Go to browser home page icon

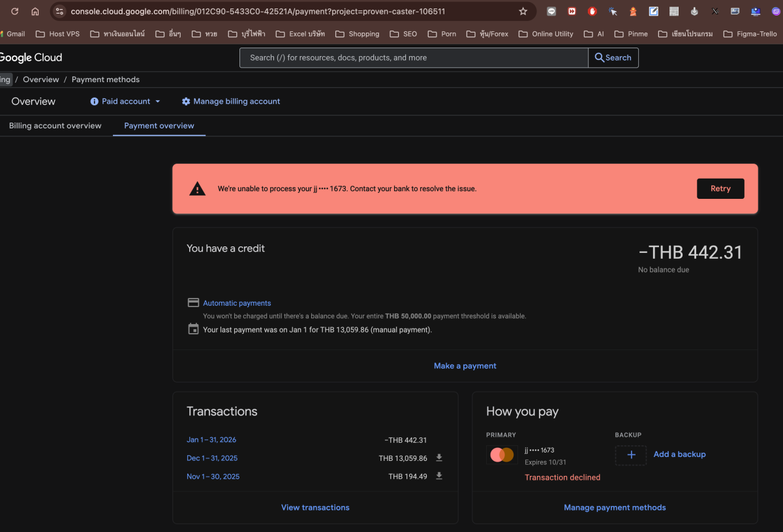click(35, 11)
